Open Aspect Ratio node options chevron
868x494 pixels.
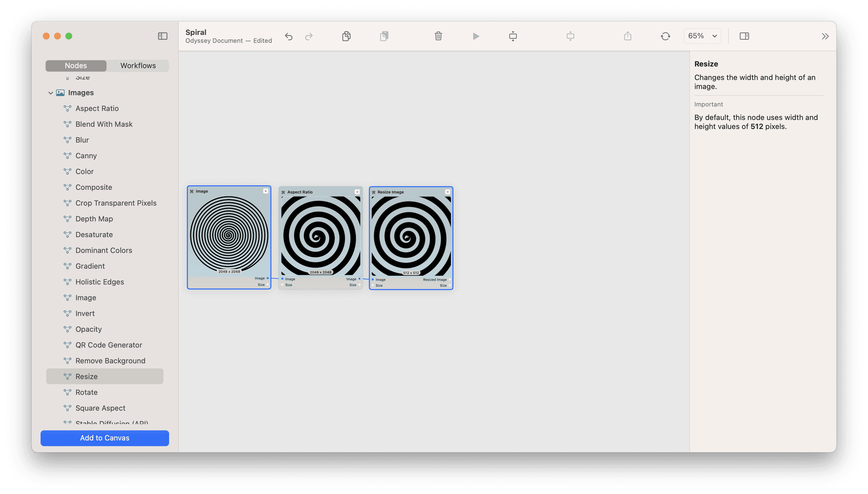(x=357, y=192)
